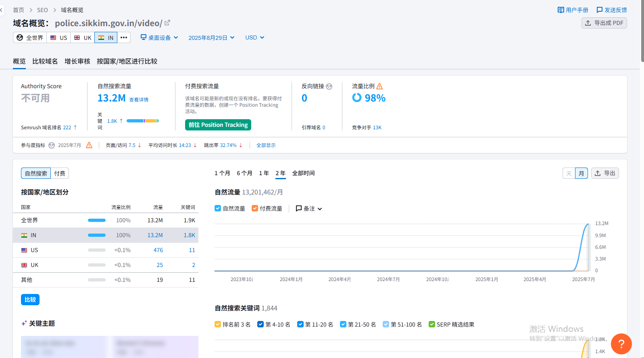Uncheck the 自然流量 checkbox
The width and height of the screenshot is (644, 358).
(x=218, y=209)
